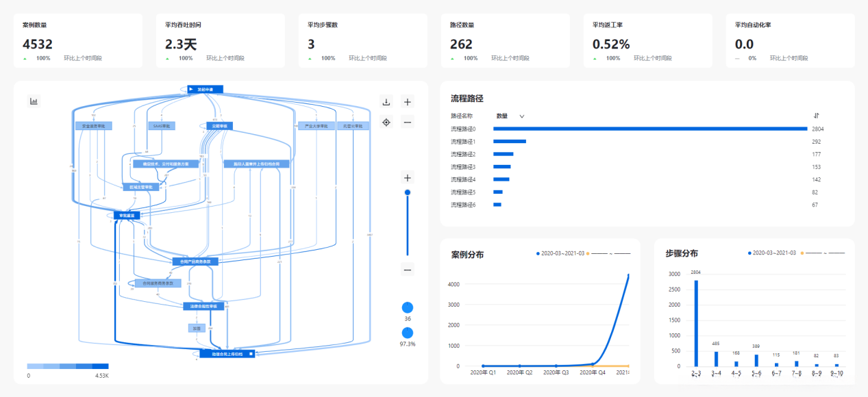The width and height of the screenshot is (868, 397).
Task: Zoom out using the minus icon beside the process map
Action: click(x=407, y=122)
